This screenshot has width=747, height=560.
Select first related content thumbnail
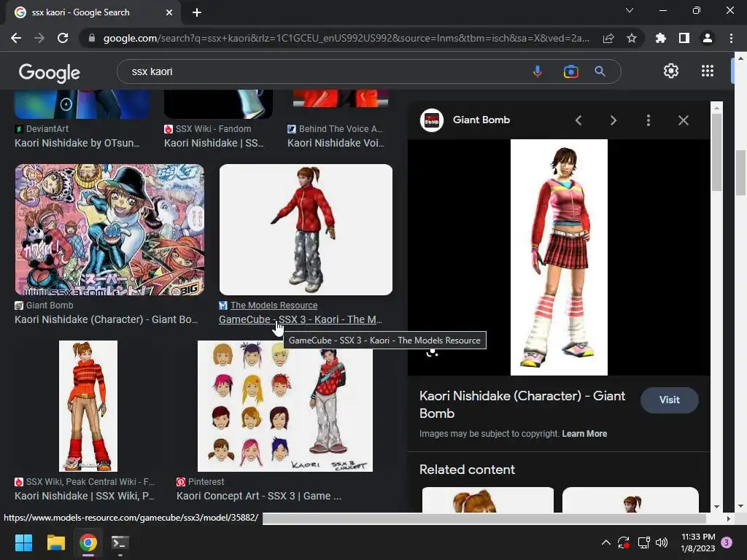pyautogui.click(x=488, y=499)
